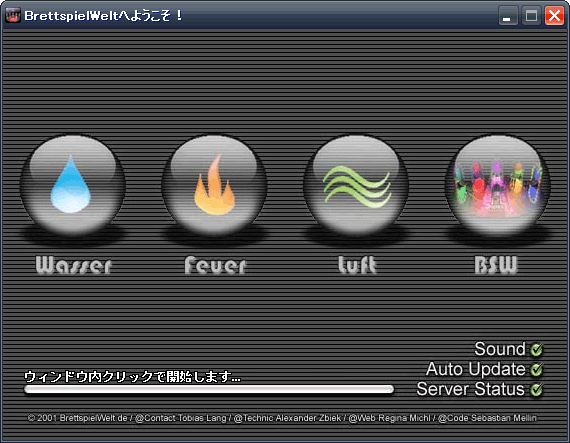Select the Wasser water drop orb
The width and height of the screenshot is (570, 443).
click(x=73, y=185)
